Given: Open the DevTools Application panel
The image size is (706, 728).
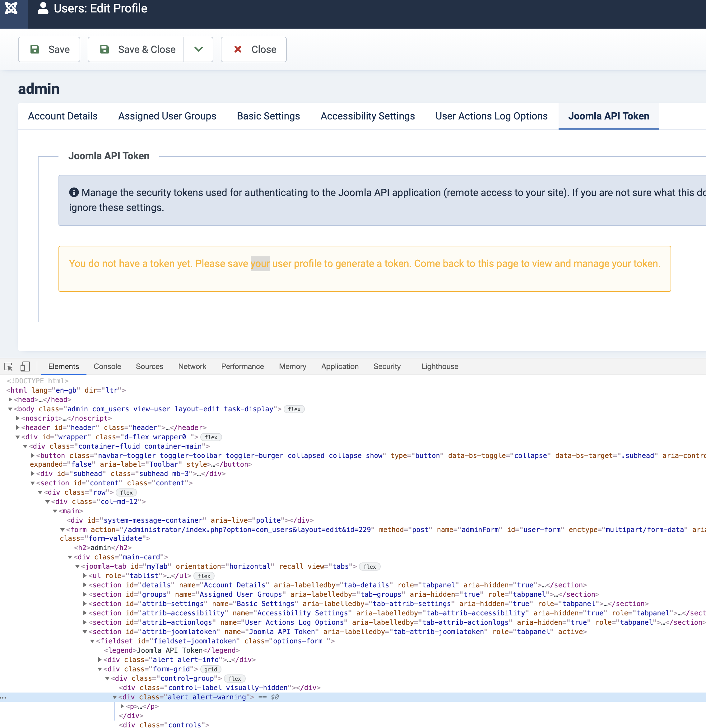Looking at the screenshot, I should click(x=340, y=366).
